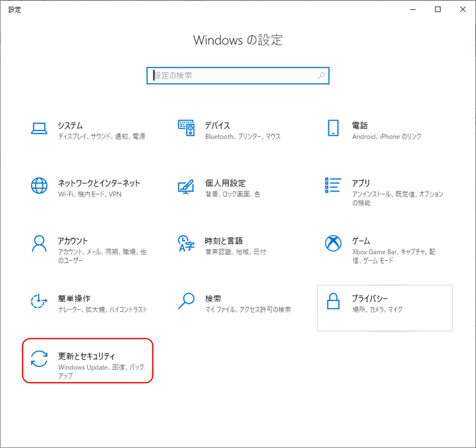Open 簡単操作 settings title
This screenshot has width=476, height=448.
74,299
